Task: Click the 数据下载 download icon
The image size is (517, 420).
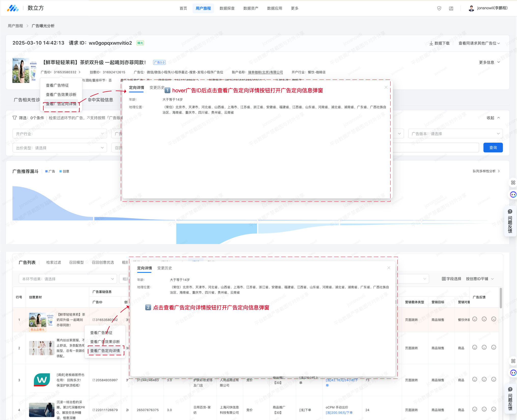Action: (431, 43)
